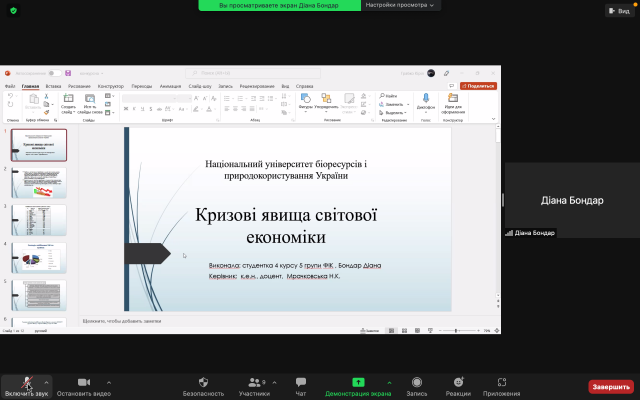The image size is (640, 400).
Task: Expand arrow beside Участники
Action: pos(274,382)
